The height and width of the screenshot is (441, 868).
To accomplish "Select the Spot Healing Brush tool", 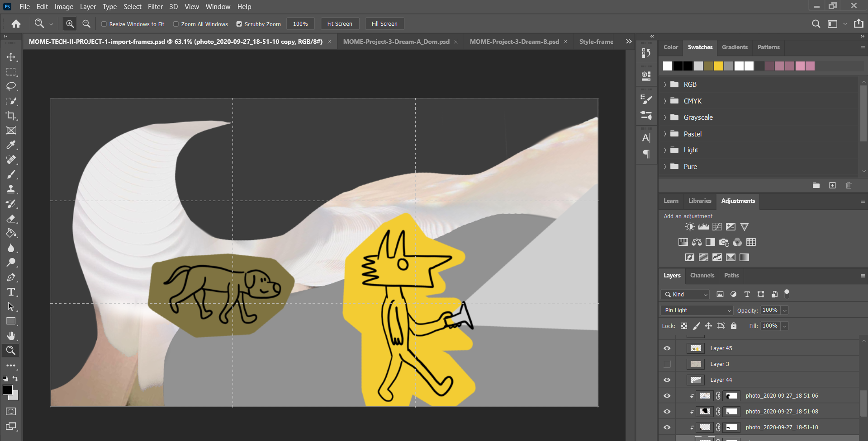I will click(x=11, y=160).
